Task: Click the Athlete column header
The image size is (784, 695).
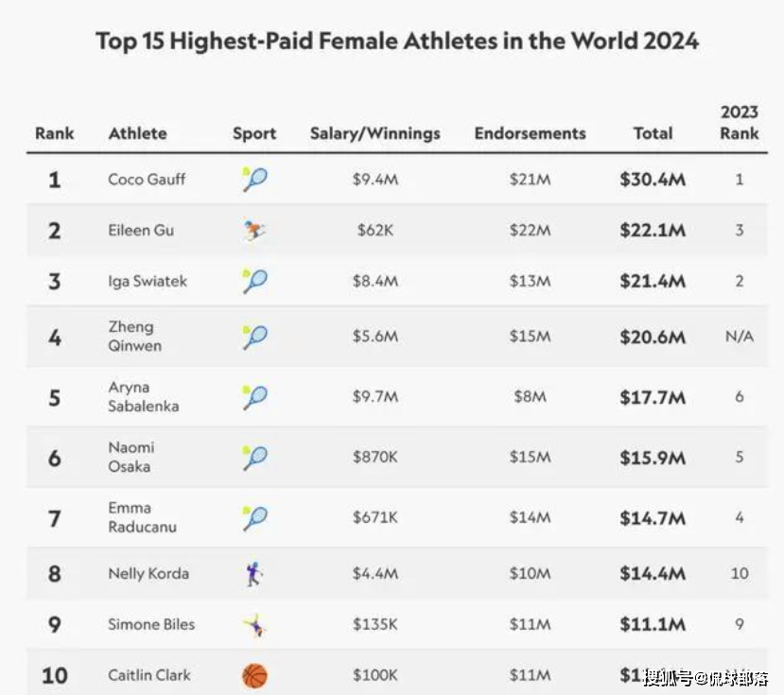Action: (137, 133)
